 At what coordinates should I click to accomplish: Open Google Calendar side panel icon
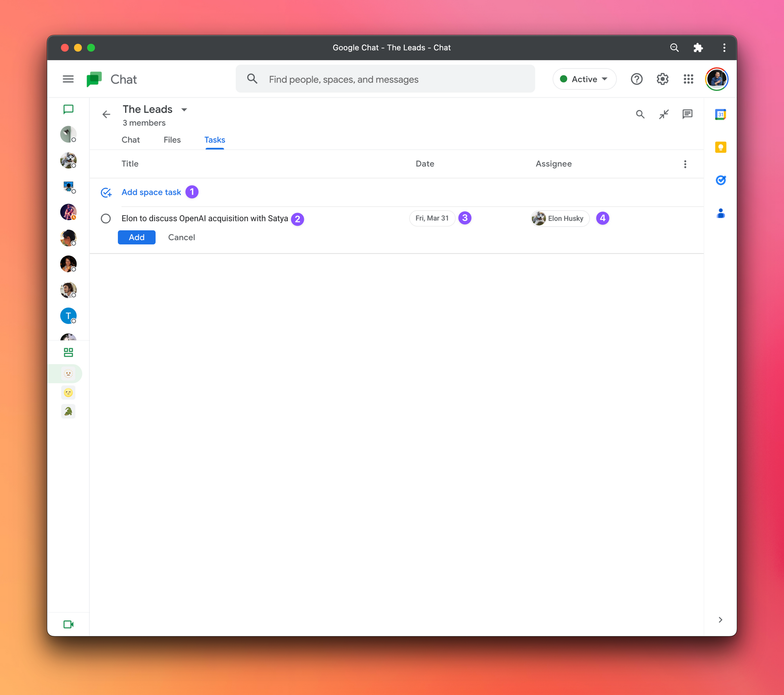pyautogui.click(x=720, y=114)
